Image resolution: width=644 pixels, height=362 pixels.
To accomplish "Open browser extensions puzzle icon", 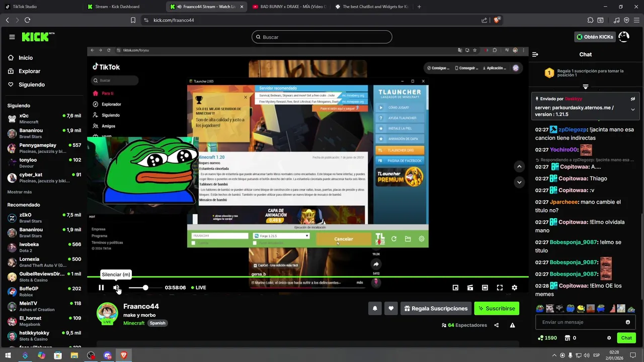I will pos(590,20).
